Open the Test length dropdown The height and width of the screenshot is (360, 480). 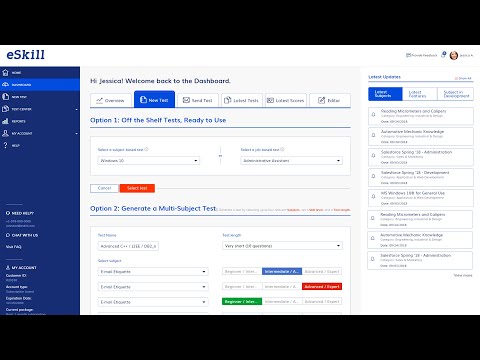tap(282, 246)
